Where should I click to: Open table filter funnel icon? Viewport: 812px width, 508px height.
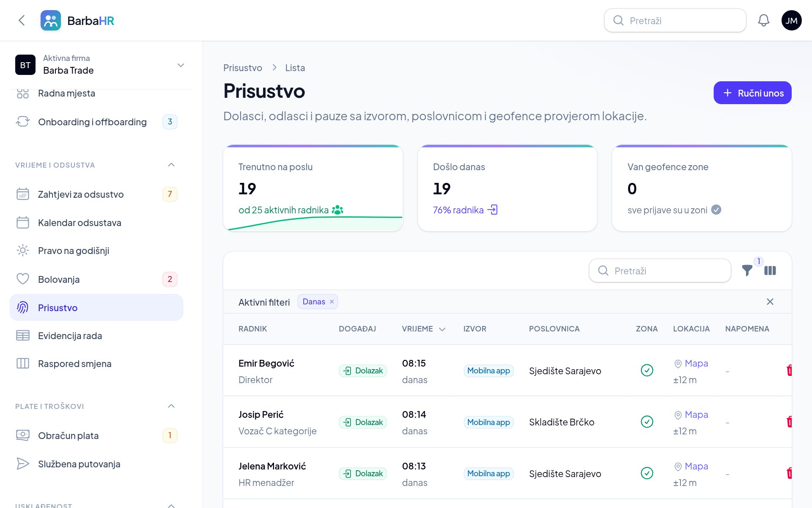click(x=747, y=271)
